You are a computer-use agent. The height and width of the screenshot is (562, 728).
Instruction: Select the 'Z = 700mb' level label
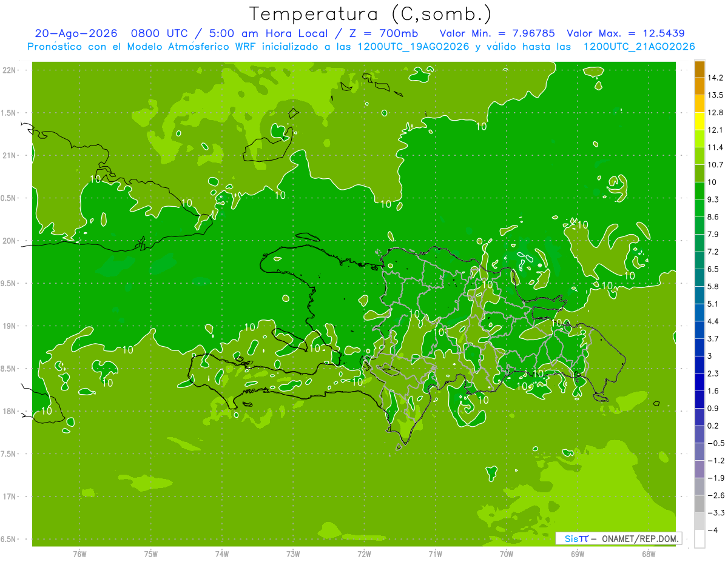point(385,33)
